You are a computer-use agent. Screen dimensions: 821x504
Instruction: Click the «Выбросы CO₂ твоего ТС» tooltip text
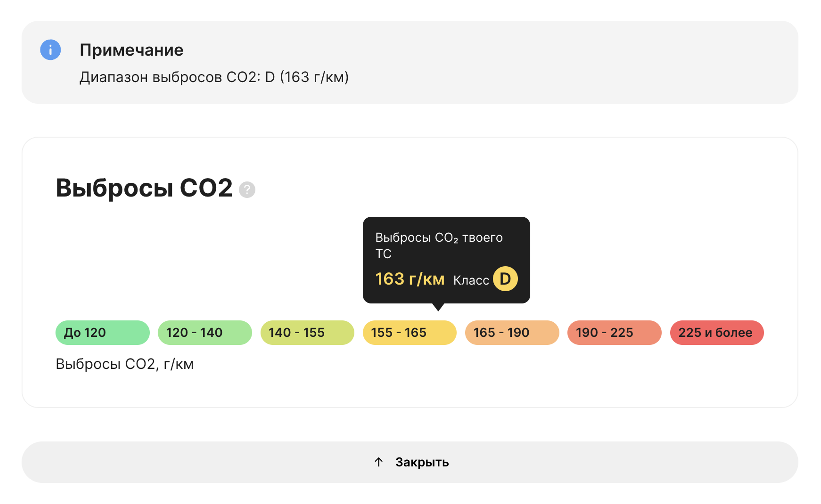click(x=439, y=245)
